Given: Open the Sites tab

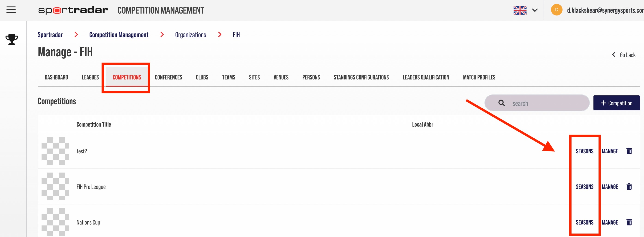Looking at the screenshot, I should [x=254, y=77].
